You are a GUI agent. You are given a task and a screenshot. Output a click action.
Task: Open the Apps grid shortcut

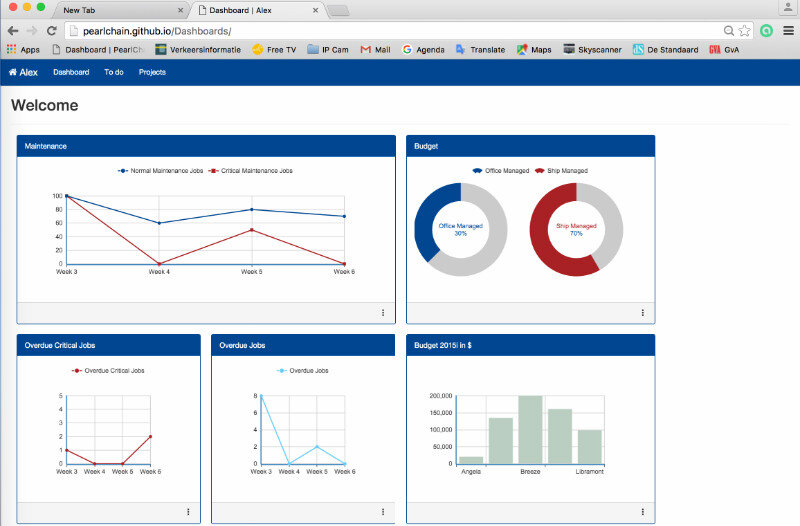click(23, 49)
